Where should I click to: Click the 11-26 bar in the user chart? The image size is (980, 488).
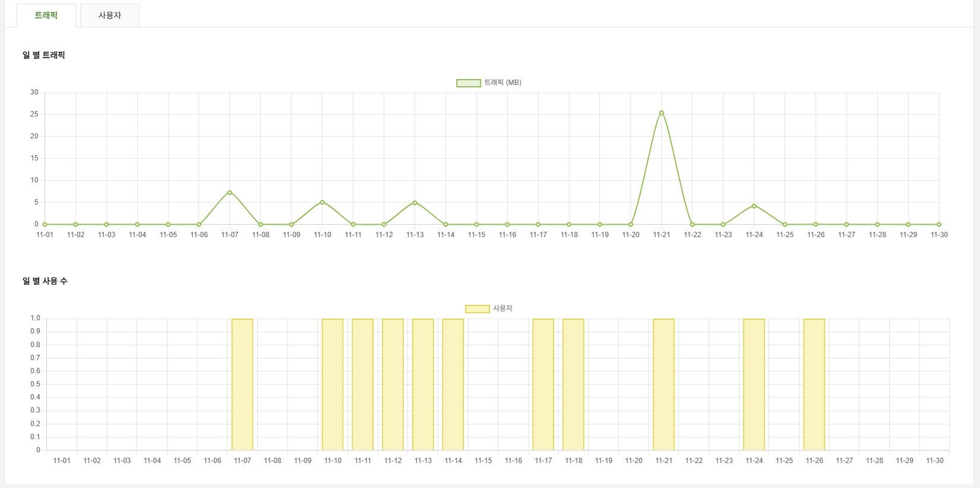click(814, 385)
